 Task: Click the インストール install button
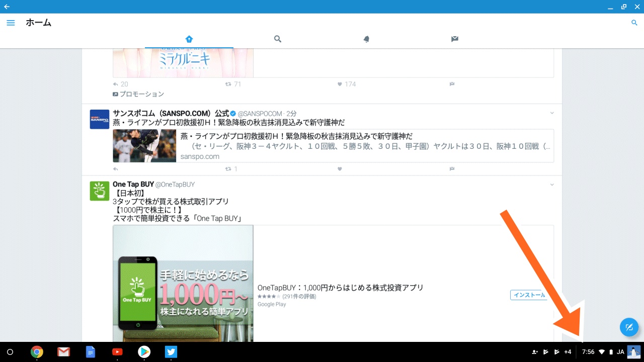(529, 295)
